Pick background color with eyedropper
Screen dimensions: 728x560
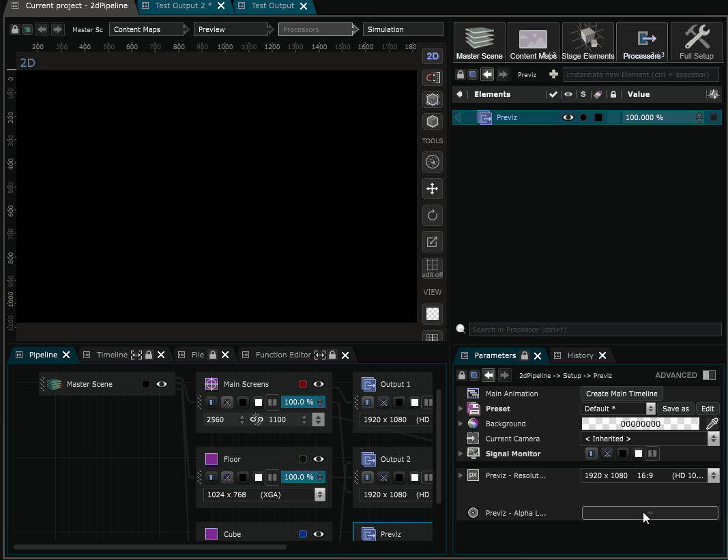coord(712,424)
